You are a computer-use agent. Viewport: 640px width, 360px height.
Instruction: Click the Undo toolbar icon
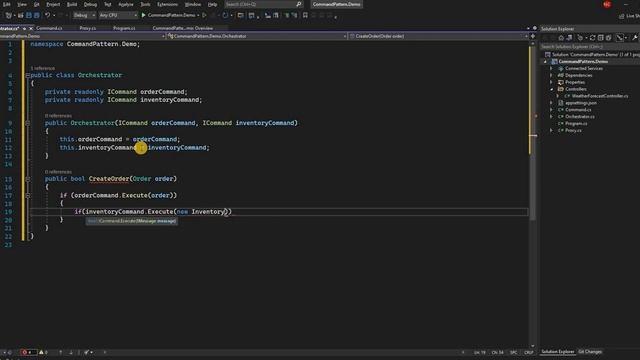(x=47, y=16)
